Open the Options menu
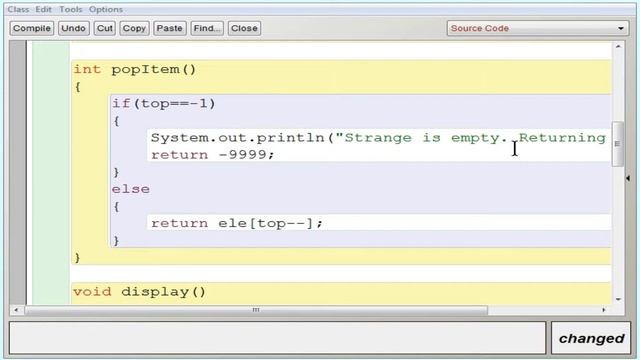The width and height of the screenshot is (640, 360). tap(106, 9)
